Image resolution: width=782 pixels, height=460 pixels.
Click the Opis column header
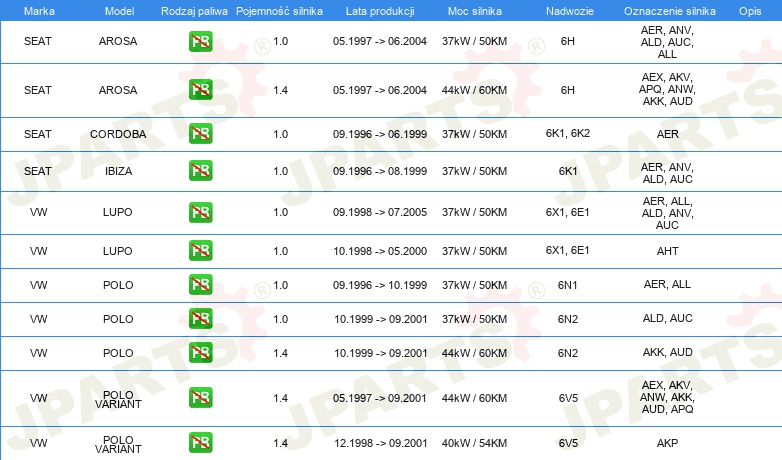[x=750, y=11]
